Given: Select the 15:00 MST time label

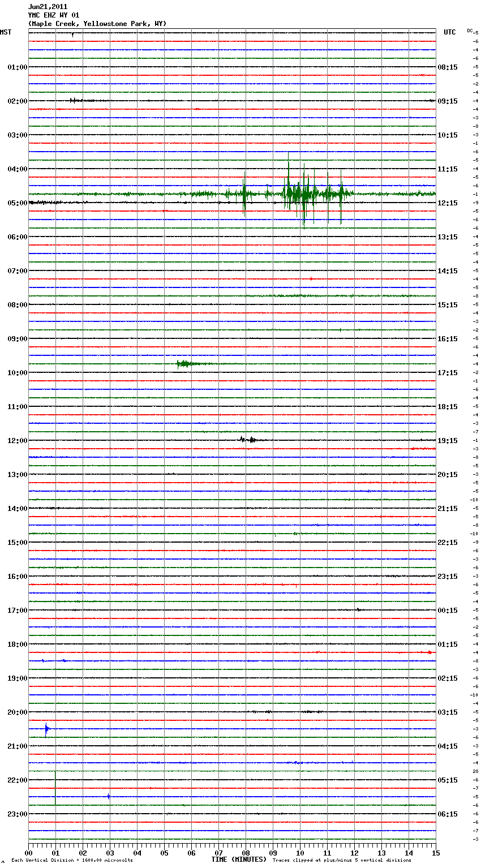Looking at the screenshot, I should click(x=18, y=543).
